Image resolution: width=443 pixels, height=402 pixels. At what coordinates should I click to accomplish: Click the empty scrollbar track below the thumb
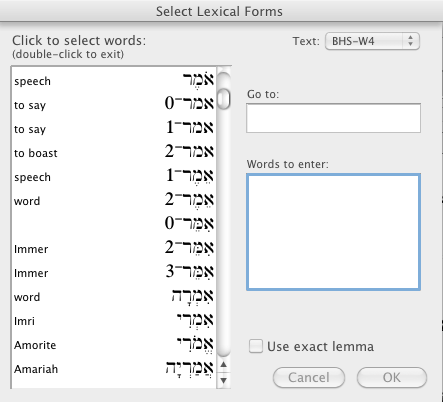pyautogui.click(x=224, y=233)
